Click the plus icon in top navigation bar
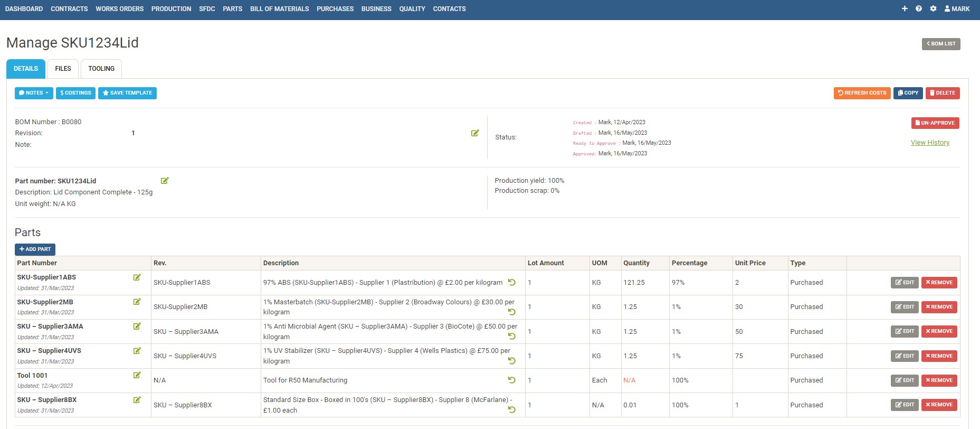 (905, 8)
